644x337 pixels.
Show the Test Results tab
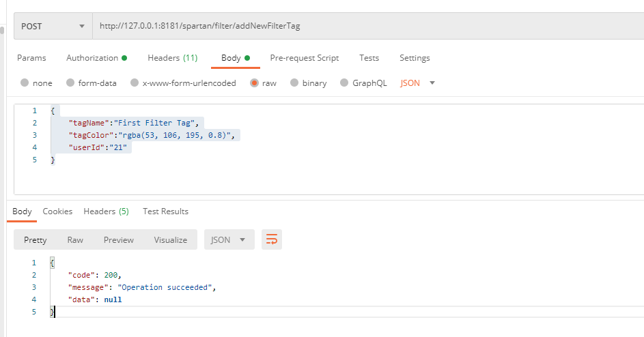(165, 211)
